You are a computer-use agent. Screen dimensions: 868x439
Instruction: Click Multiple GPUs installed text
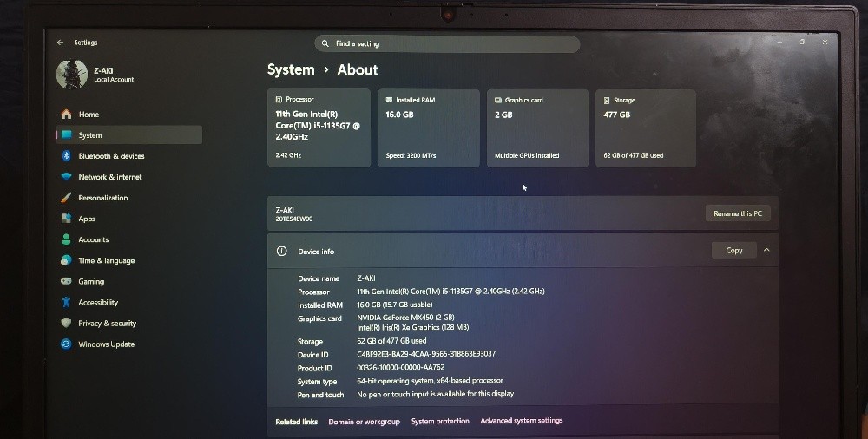[527, 155]
